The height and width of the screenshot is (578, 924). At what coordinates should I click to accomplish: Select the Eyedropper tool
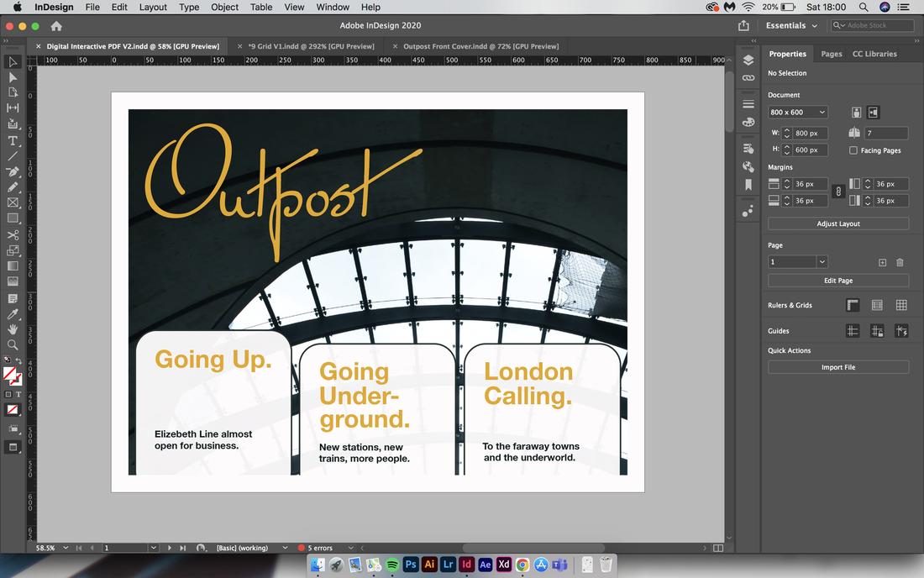coord(13,314)
